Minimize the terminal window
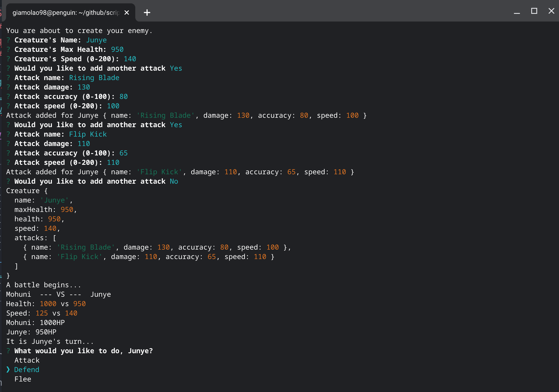Viewport: 559px width, 392px height. [517, 12]
